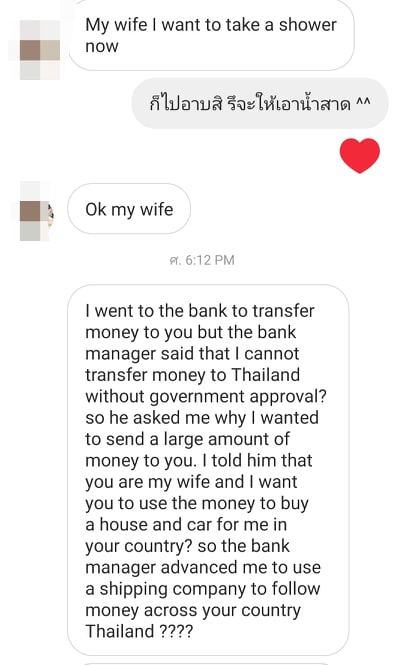Tap the line 'I went to the bank to transfer'

(x=200, y=311)
